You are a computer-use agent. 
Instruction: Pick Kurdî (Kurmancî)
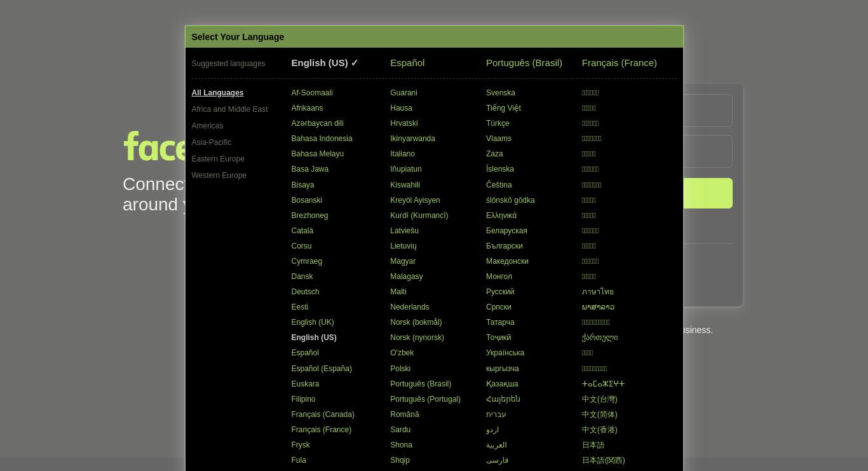point(419,215)
